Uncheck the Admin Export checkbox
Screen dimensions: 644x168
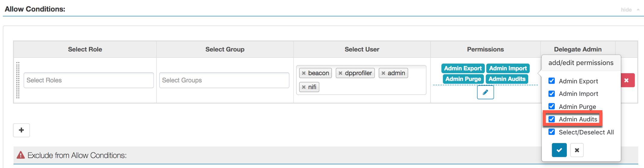552,81
